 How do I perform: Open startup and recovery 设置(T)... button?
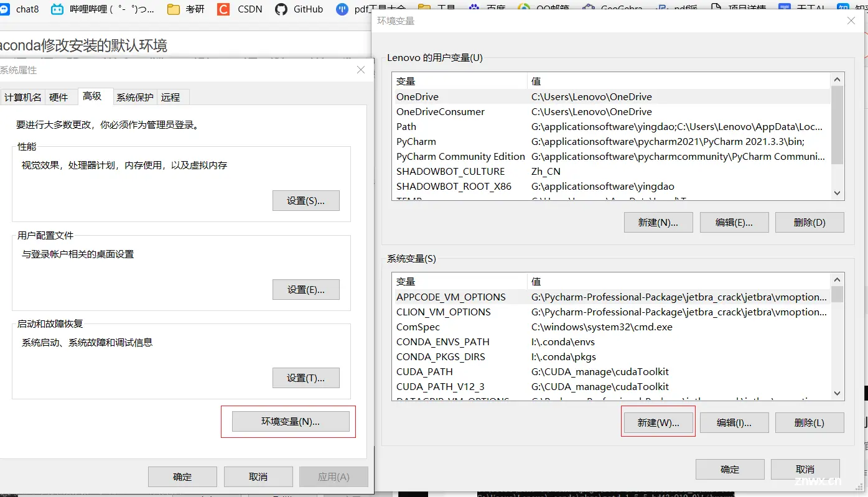(x=306, y=378)
